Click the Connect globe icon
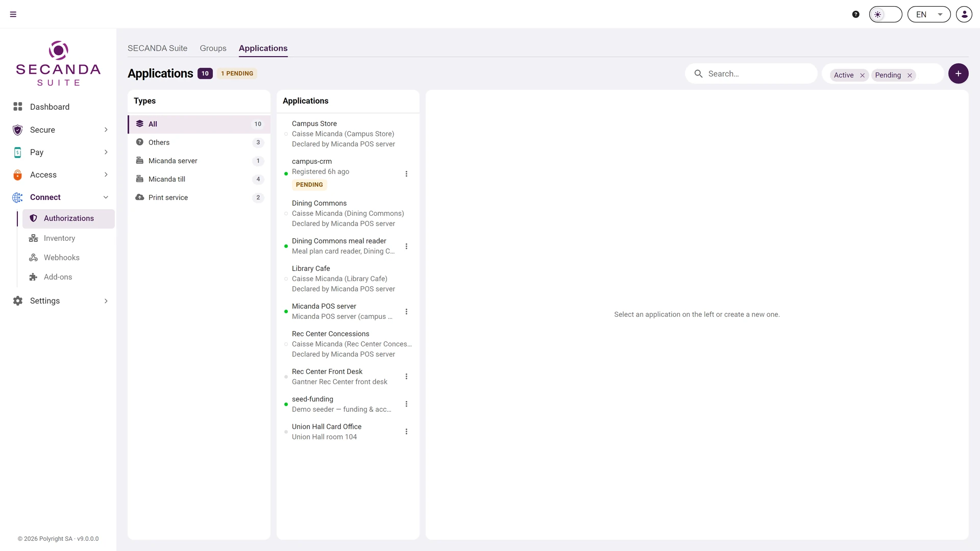 click(18, 197)
